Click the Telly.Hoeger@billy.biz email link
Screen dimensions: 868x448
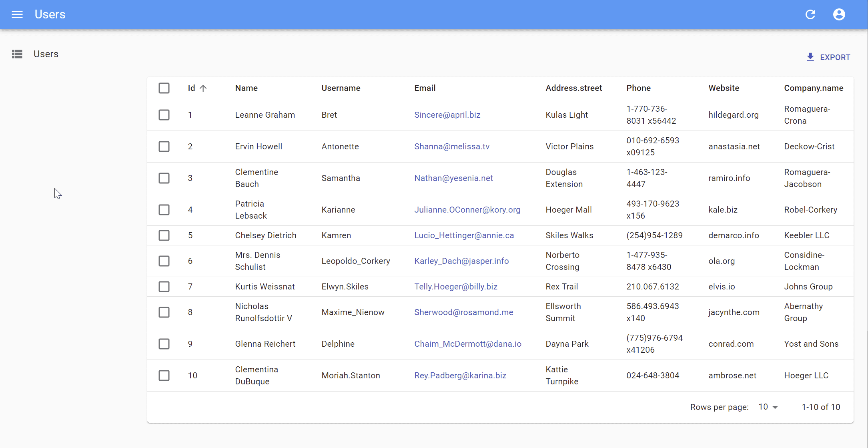(456, 287)
